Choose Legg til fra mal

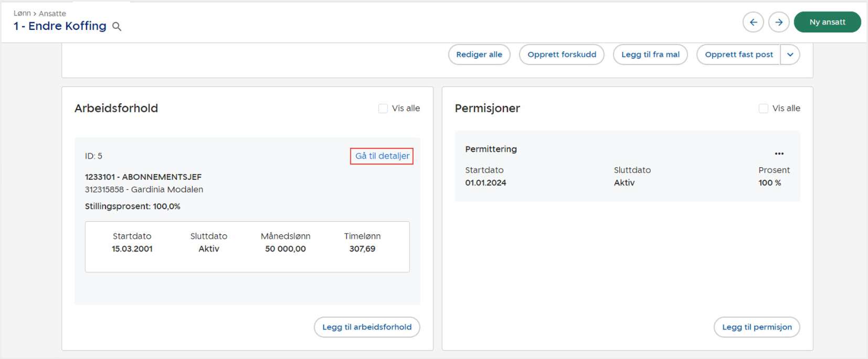click(650, 55)
